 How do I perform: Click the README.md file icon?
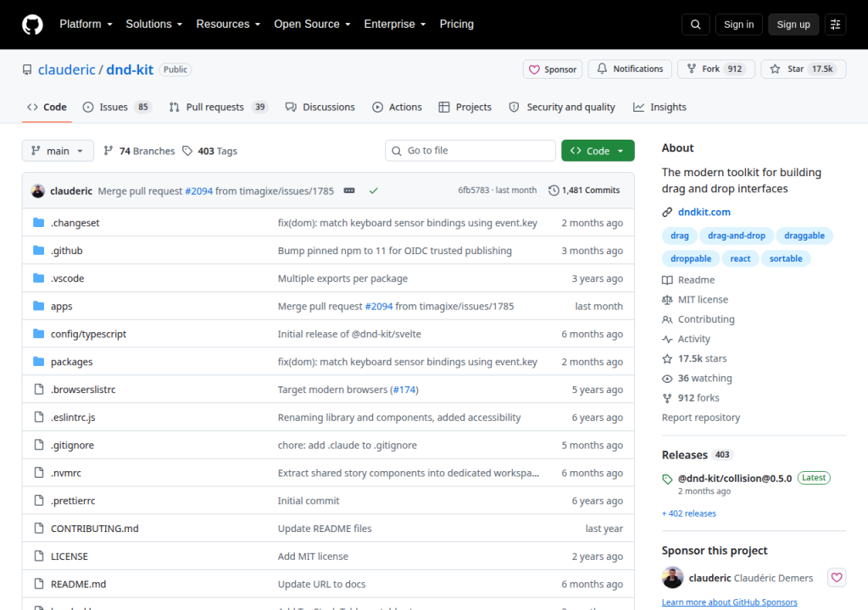coord(39,584)
